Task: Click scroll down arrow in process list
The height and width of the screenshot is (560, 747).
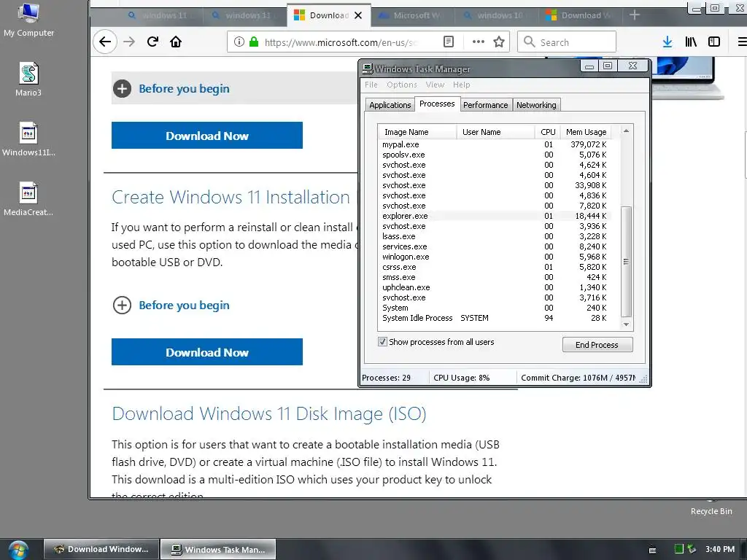Action: tap(627, 324)
